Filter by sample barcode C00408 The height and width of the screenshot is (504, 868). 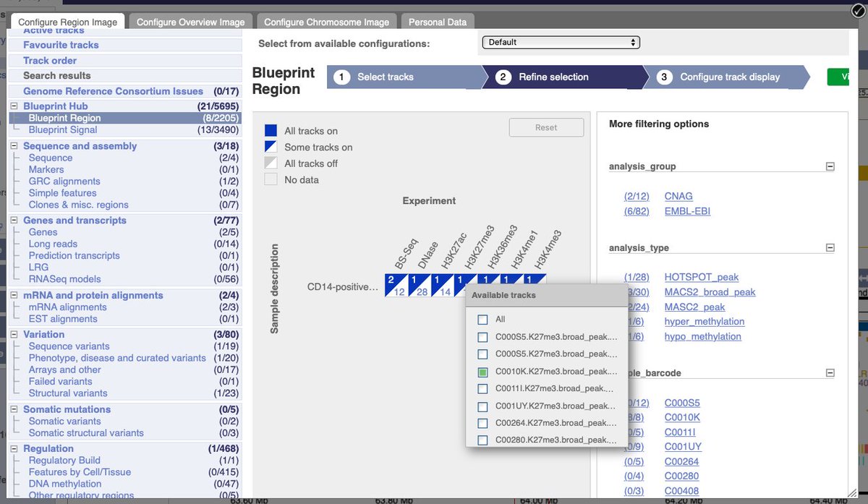pyautogui.click(x=682, y=491)
